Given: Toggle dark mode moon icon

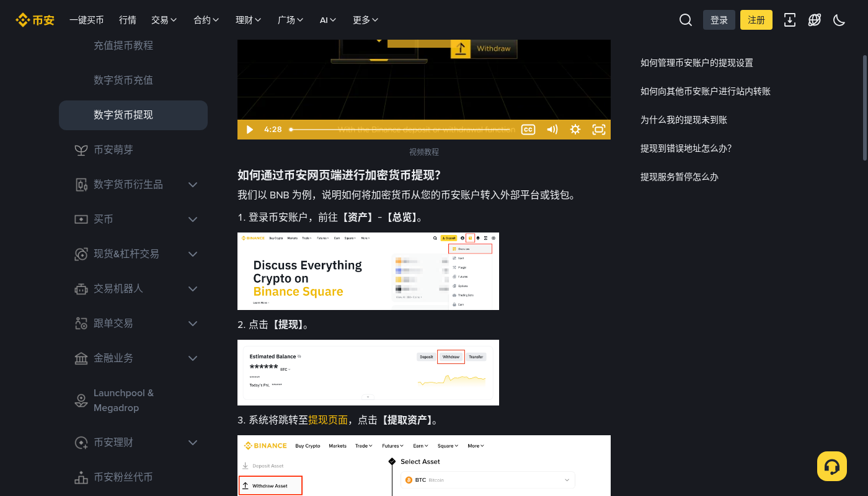Looking at the screenshot, I should tap(839, 20).
